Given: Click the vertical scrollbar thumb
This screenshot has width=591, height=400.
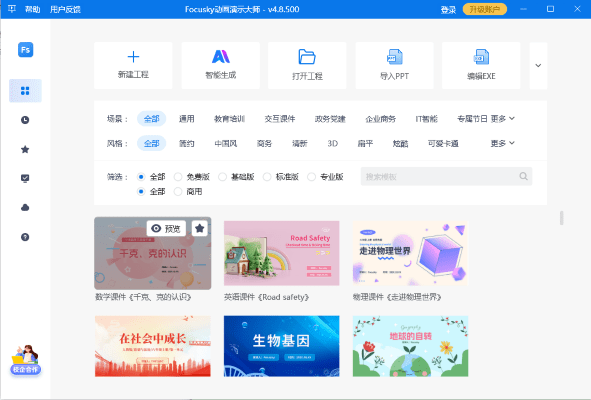Looking at the screenshot, I should pos(561,218).
